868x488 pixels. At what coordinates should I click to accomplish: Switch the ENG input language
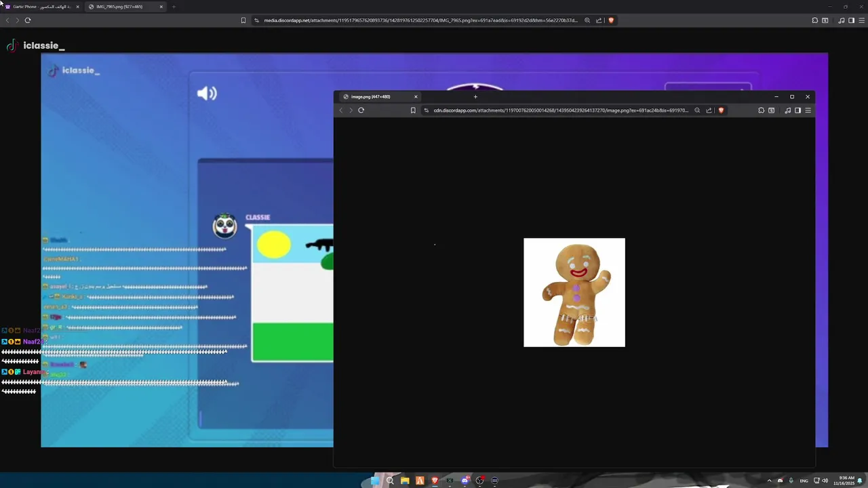point(804,481)
